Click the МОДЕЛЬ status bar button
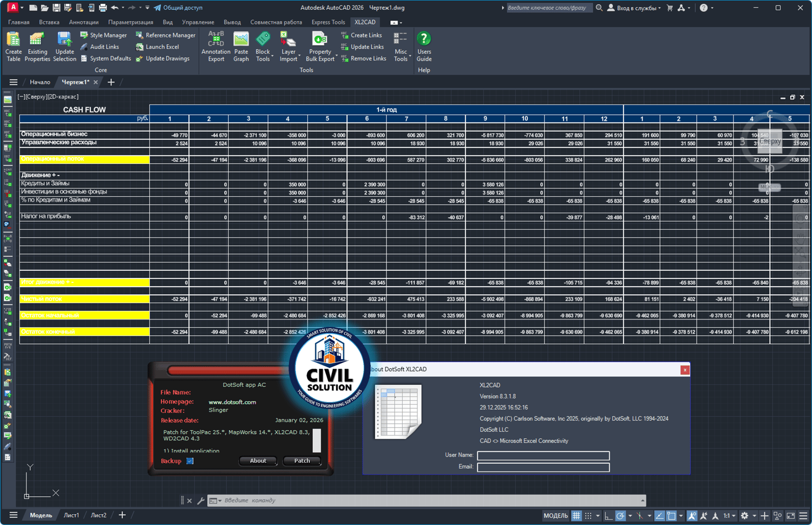812x525 pixels. tap(555, 516)
